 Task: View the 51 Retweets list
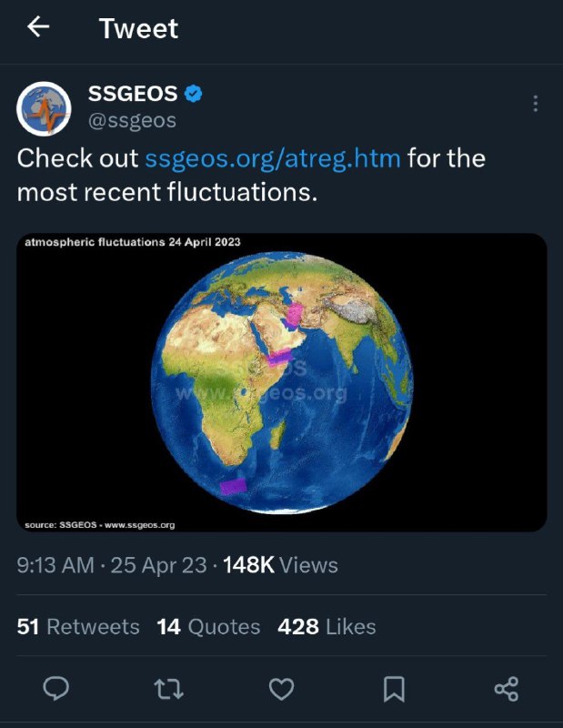click(x=78, y=627)
